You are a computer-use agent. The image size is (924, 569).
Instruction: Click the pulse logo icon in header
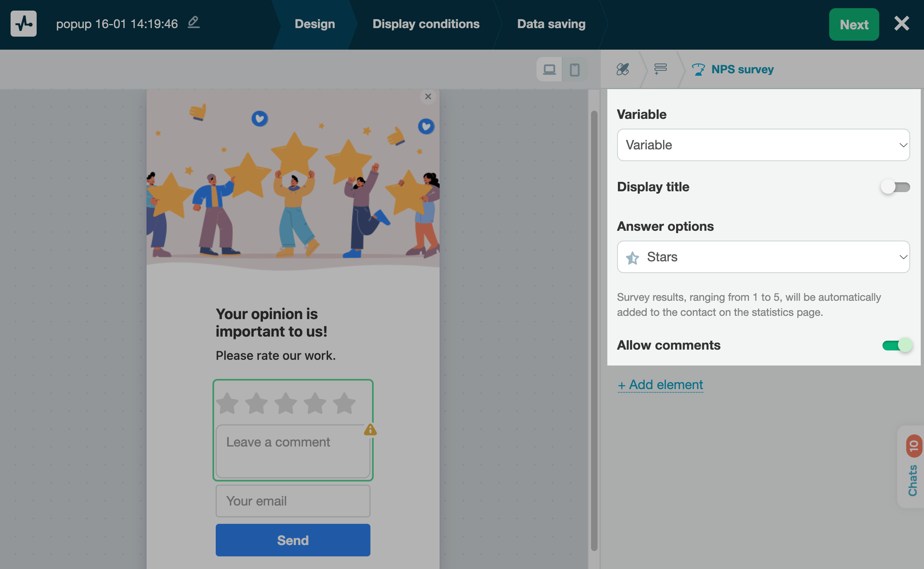click(24, 24)
